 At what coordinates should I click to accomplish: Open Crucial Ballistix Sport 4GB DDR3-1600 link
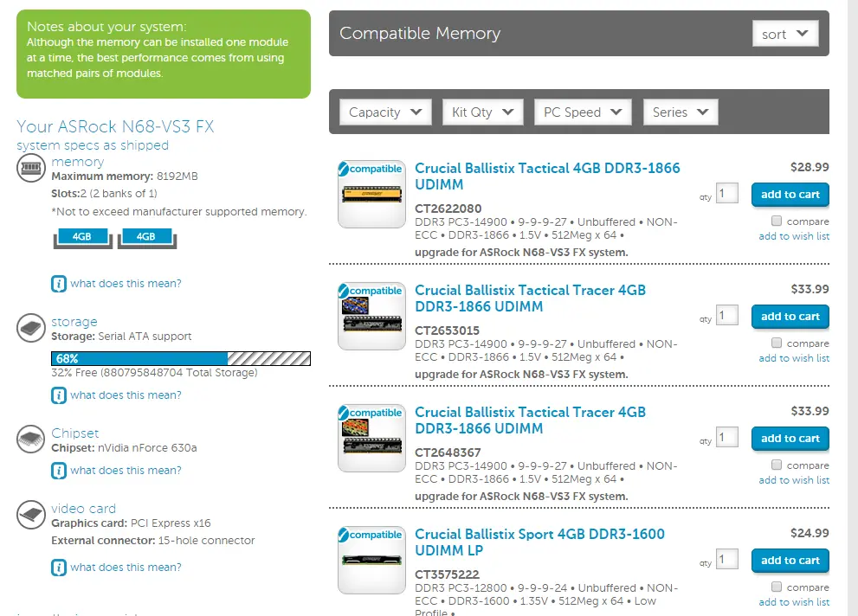point(539,542)
